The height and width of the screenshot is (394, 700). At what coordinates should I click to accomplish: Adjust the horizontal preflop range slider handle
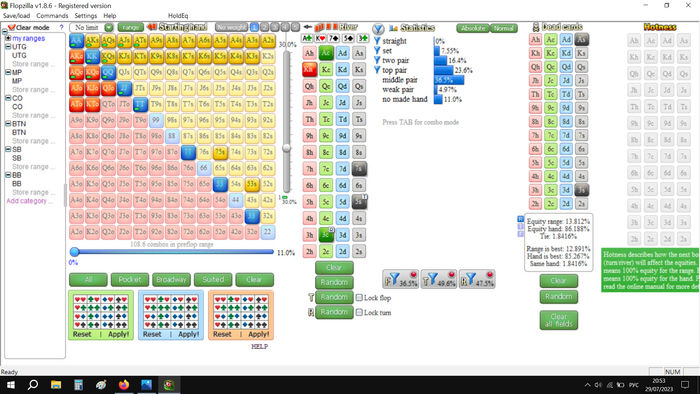(75, 252)
